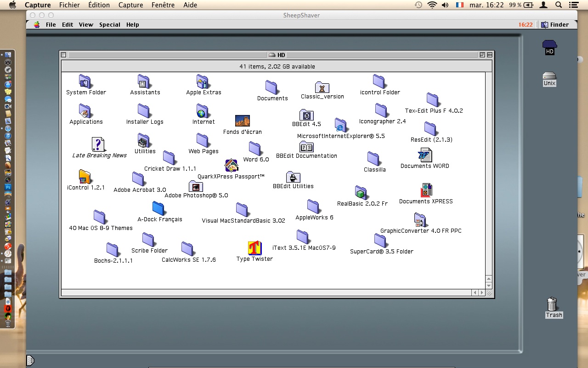The width and height of the screenshot is (588, 368).
Task: Select the Unix disk on desktop
Action: point(549,79)
